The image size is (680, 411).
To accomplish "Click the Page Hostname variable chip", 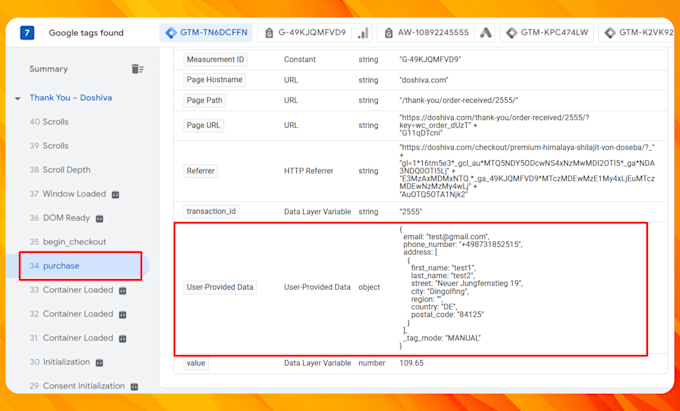I will 215,80.
